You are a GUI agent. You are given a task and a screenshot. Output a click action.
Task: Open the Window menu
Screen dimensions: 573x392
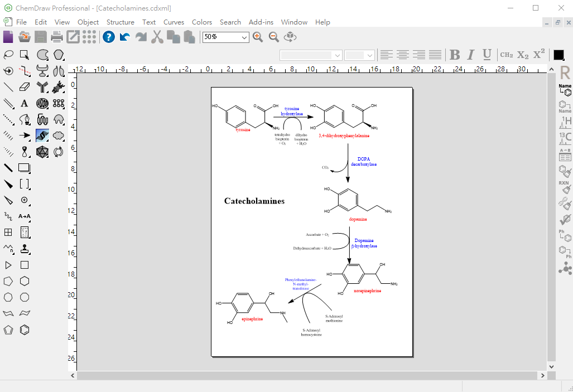pyautogui.click(x=294, y=22)
